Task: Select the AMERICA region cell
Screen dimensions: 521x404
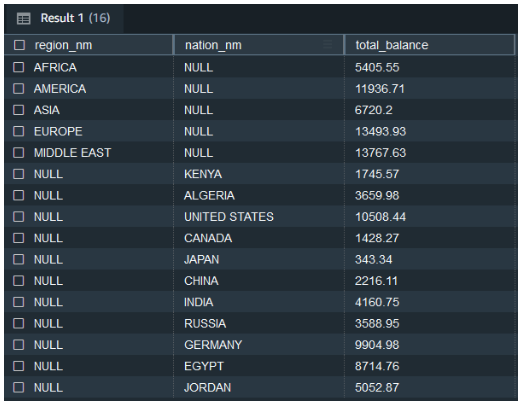Action: click(x=89, y=89)
